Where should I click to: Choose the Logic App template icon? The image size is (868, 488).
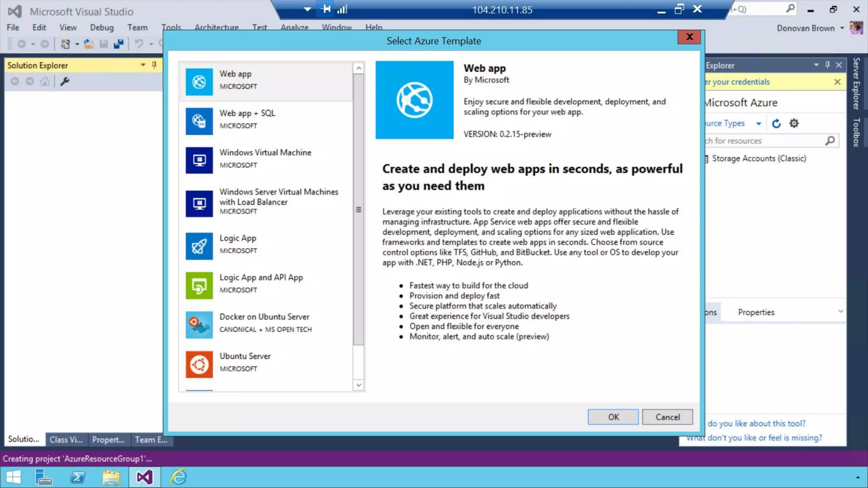[199, 246]
